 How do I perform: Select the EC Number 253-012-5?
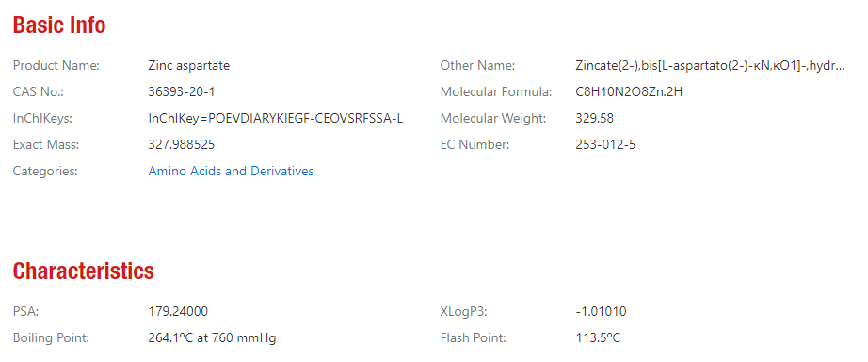pyautogui.click(x=605, y=145)
